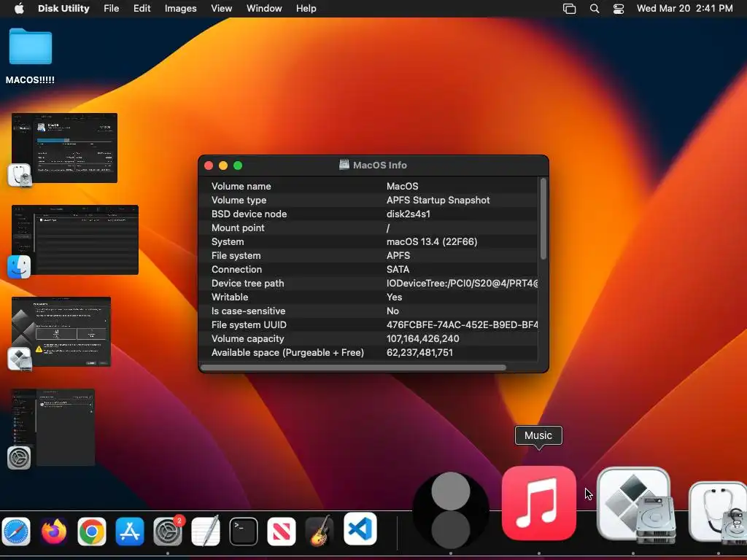Open Terminal from the Dock
The height and width of the screenshot is (560, 747).
(244, 531)
